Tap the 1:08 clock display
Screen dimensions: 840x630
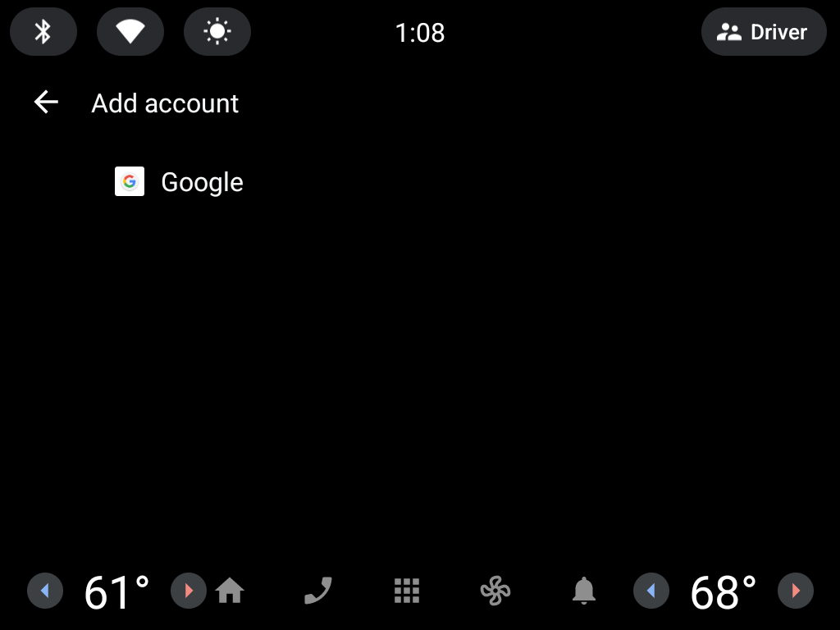pos(420,33)
